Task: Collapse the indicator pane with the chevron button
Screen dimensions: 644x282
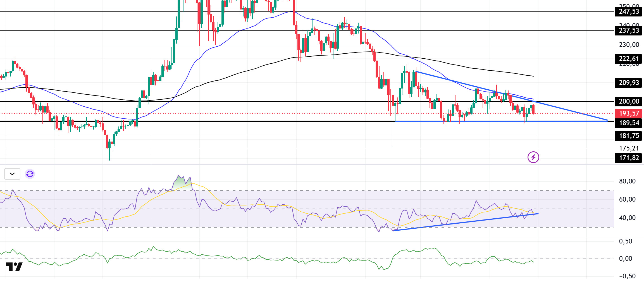Action: pos(12,174)
